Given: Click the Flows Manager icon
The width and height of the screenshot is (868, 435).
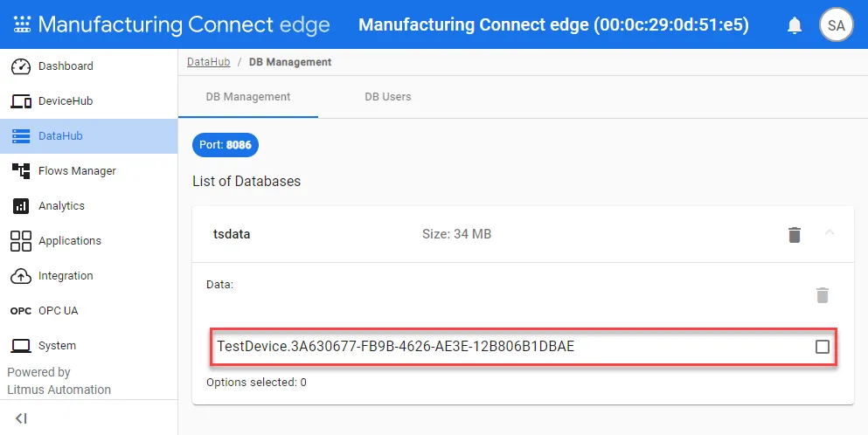Looking at the screenshot, I should 21,171.
